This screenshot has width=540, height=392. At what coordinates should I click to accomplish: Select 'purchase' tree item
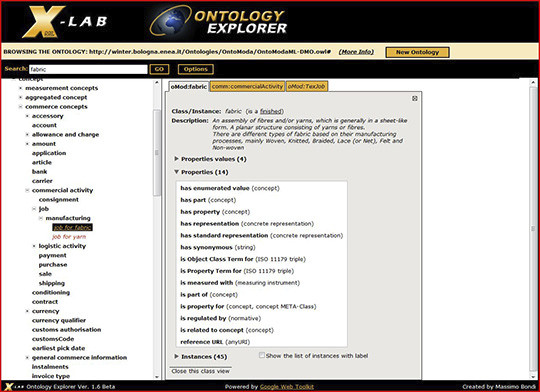click(53, 265)
